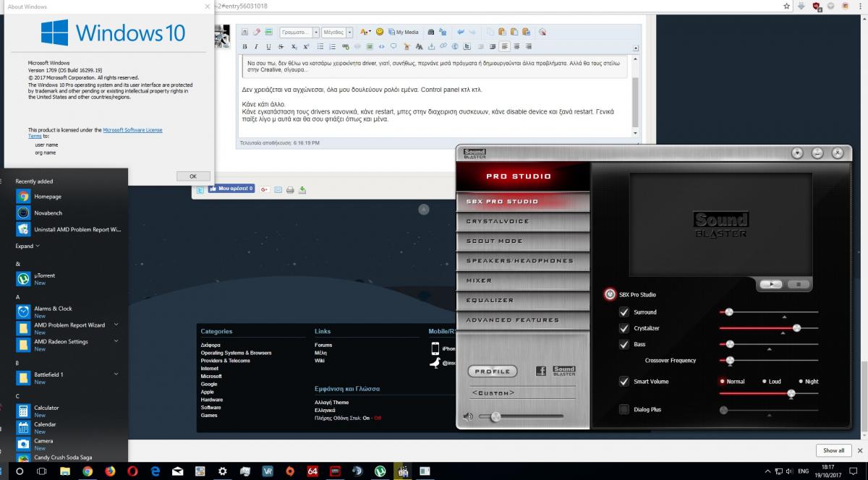The width and height of the screenshot is (868, 480).
Task: Go to the Mixer section
Action: pos(523,280)
